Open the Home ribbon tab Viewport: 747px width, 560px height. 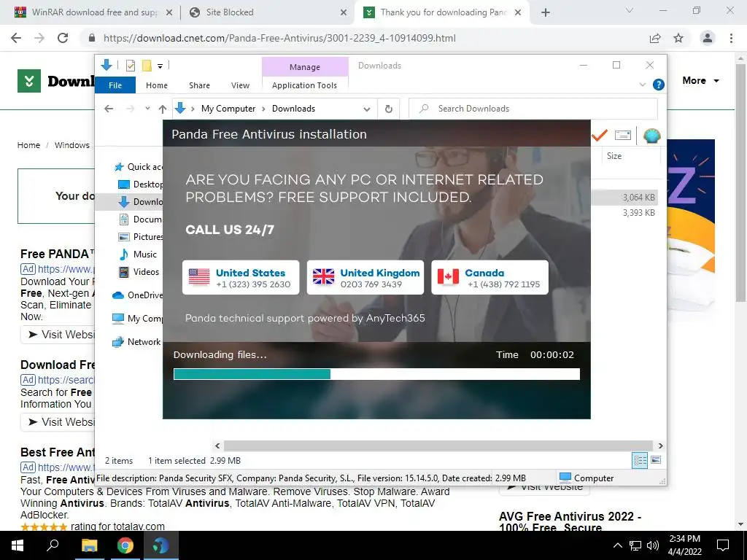157,85
